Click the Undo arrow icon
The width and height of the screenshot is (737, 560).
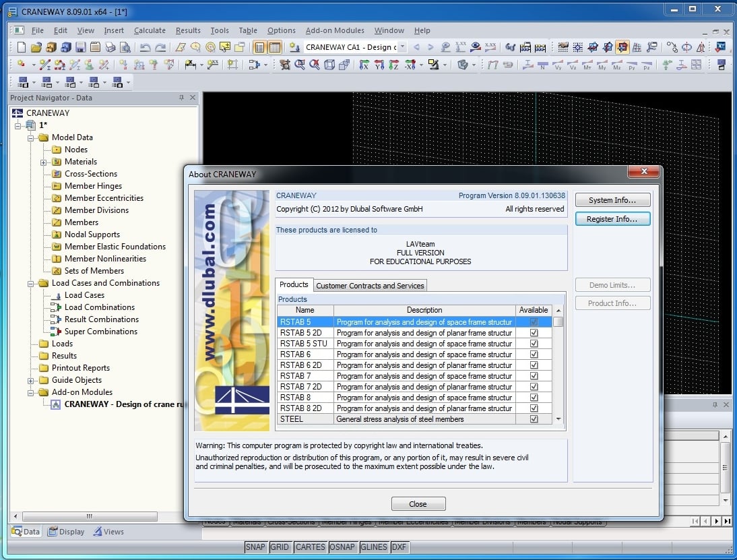[x=144, y=47]
